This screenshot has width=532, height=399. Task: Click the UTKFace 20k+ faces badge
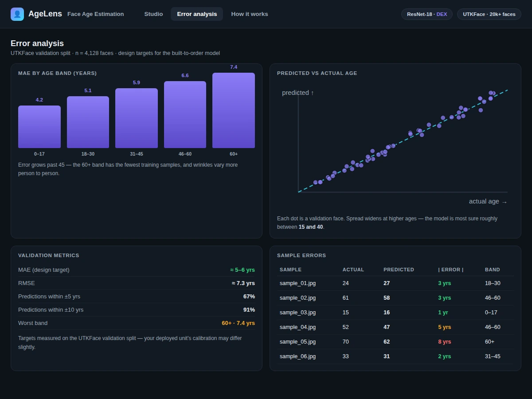click(x=489, y=14)
